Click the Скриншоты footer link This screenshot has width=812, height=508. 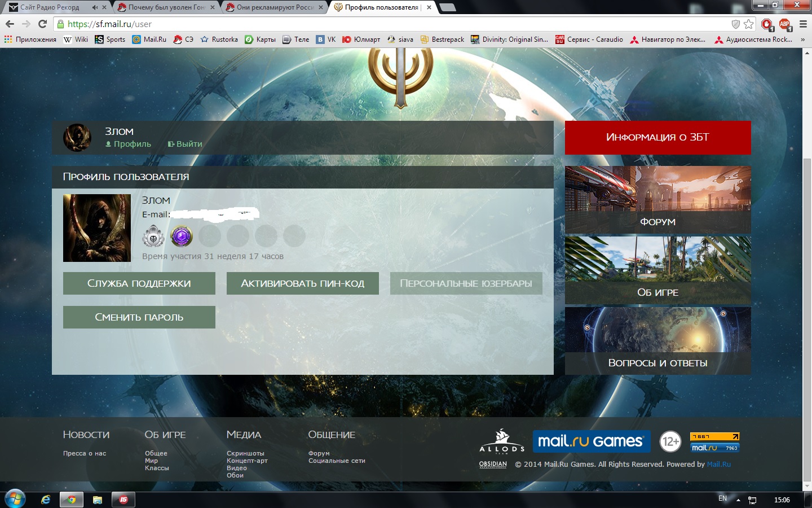245,453
